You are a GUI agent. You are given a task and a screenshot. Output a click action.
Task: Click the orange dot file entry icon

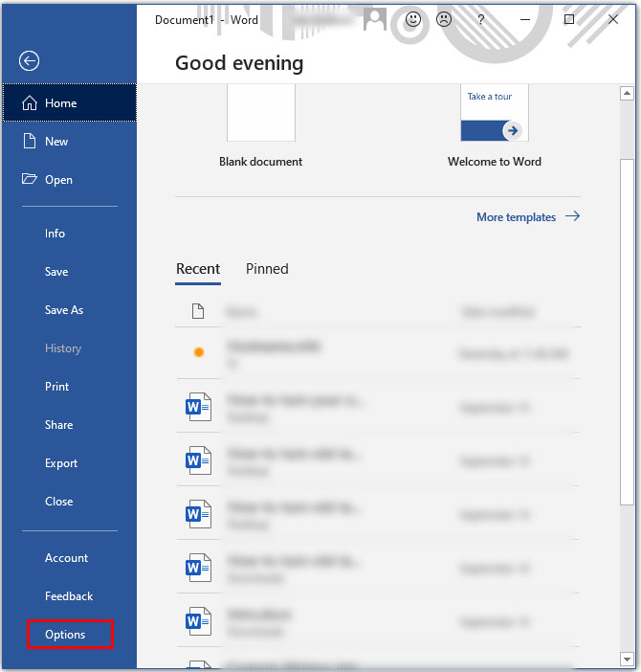(x=199, y=352)
